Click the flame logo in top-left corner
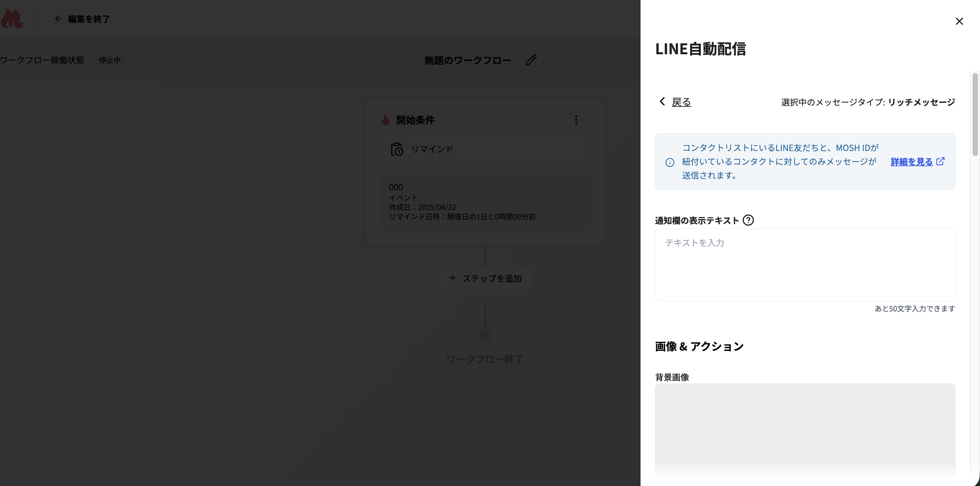980x486 pixels. 11,19
